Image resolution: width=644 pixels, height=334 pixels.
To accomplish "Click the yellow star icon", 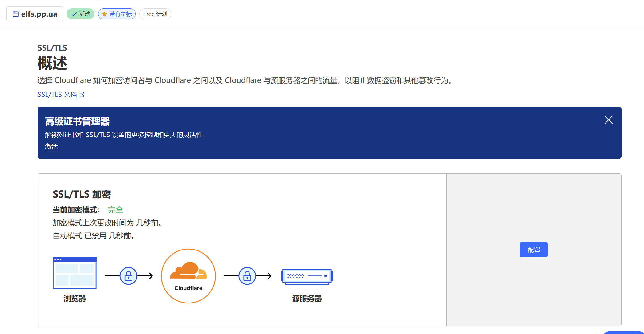I will coord(104,14).
